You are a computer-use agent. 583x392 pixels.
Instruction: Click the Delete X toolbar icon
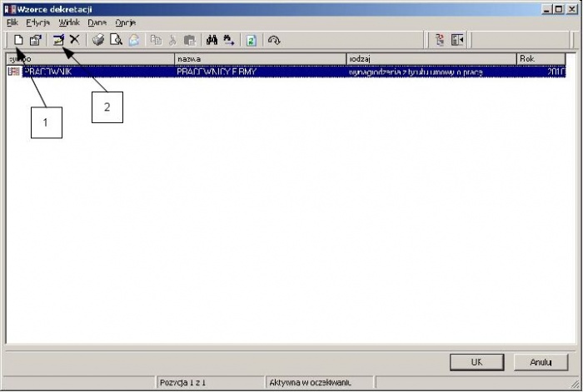click(x=75, y=39)
